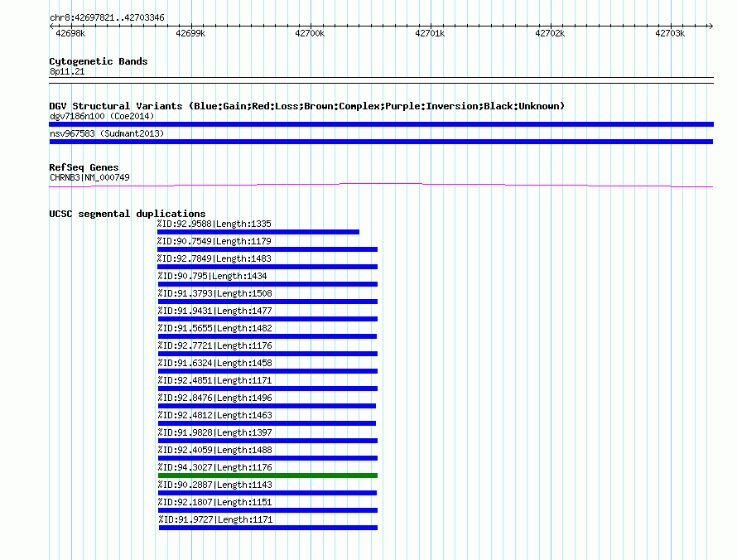Click the 42702k ruler tick label
This screenshot has width=737, height=560.
point(550,33)
